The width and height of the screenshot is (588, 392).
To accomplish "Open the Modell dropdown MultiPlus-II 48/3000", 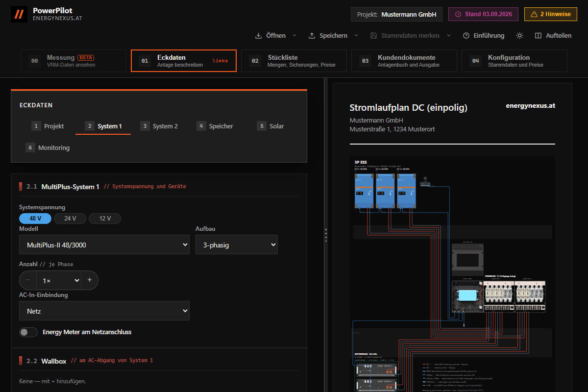I will [x=104, y=245].
